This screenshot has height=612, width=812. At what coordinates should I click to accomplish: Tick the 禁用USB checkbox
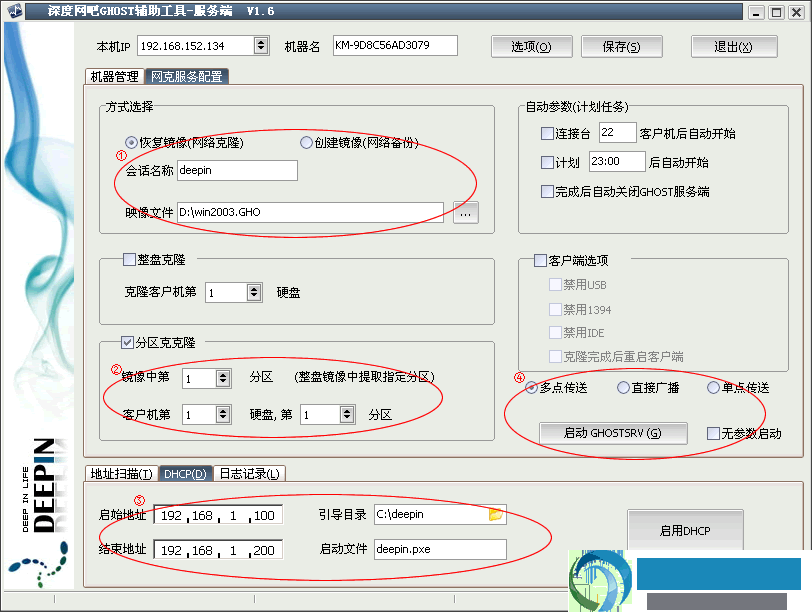tap(555, 284)
